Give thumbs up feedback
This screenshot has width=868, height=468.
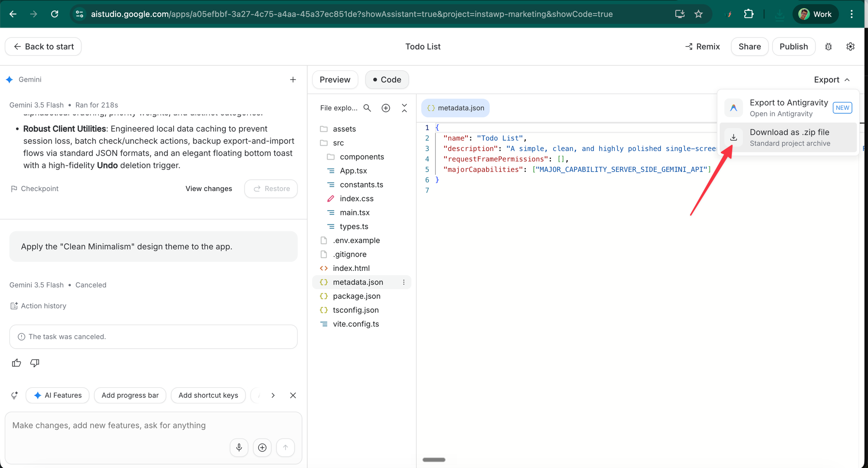point(16,363)
